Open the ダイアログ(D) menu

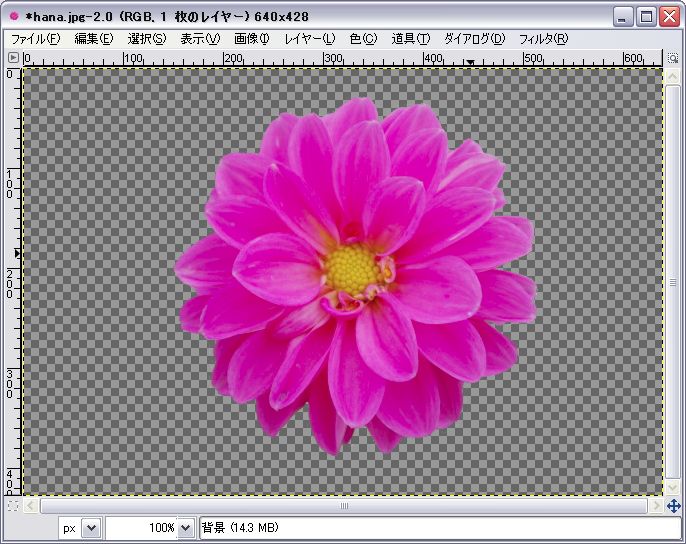474,39
